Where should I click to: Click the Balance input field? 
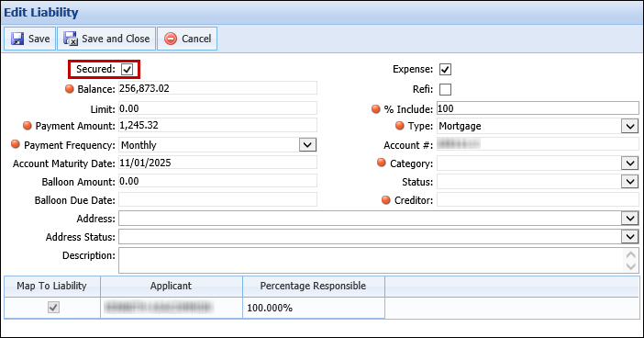217,88
